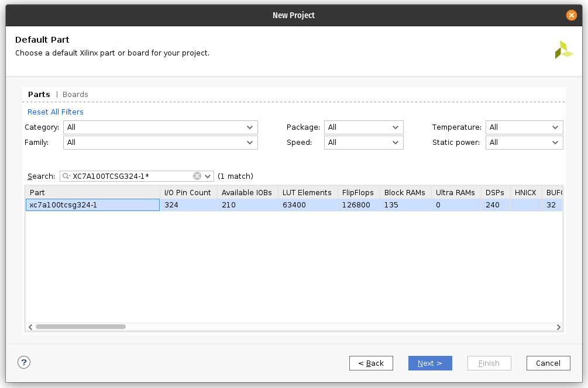Sort by the Available IOBs column header

[x=247, y=192]
